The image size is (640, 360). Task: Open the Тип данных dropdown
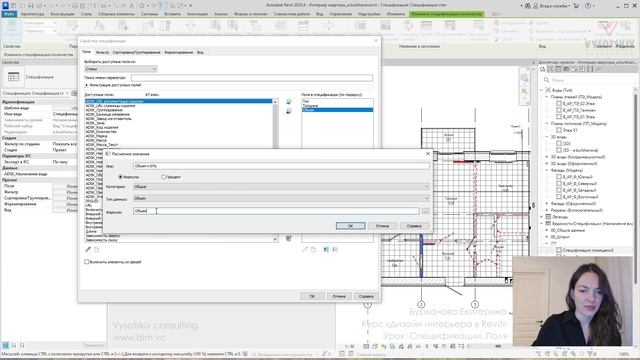(281, 198)
